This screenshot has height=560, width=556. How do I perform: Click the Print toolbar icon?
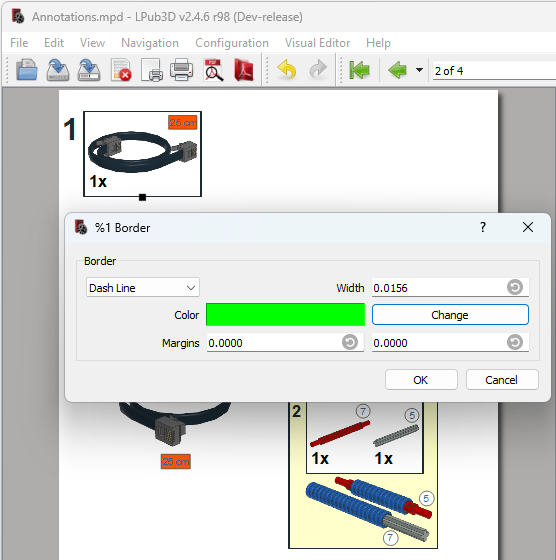click(x=182, y=70)
